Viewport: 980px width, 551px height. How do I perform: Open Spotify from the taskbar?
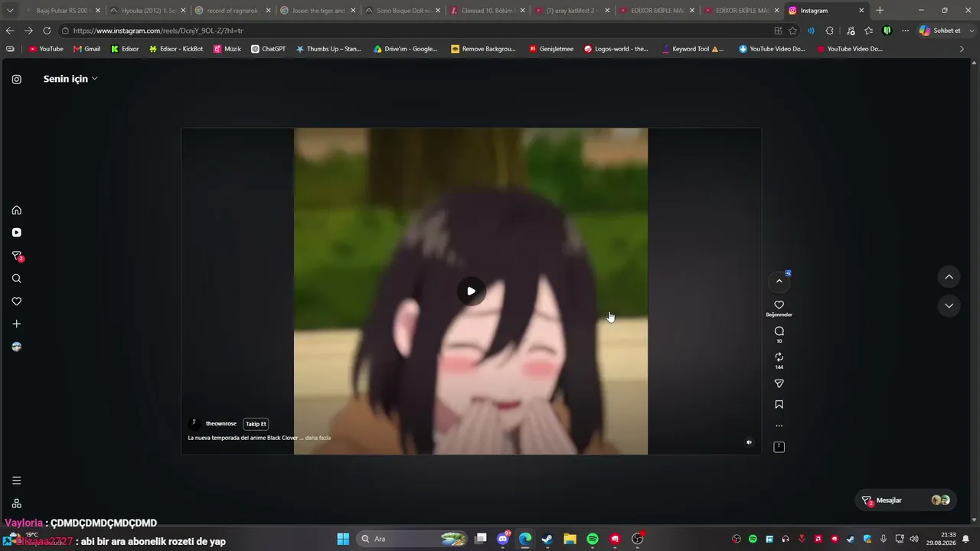point(593,539)
